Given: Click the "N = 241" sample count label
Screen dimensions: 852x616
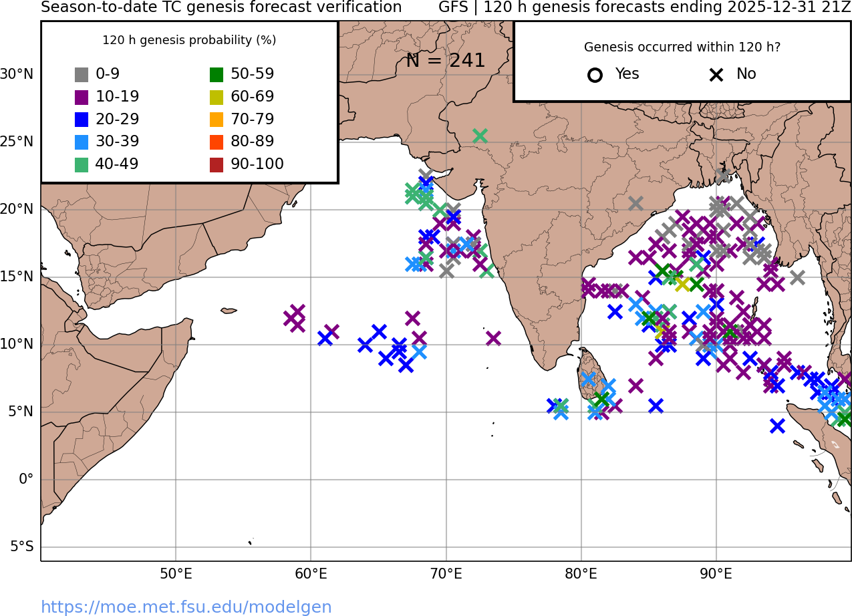Looking at the screenshot, I should (445, 61).
